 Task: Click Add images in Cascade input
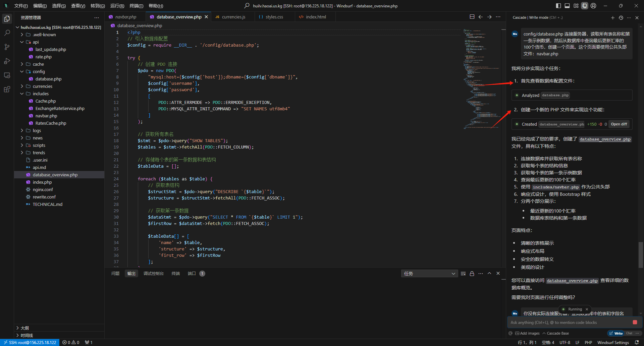coord(527,333)
